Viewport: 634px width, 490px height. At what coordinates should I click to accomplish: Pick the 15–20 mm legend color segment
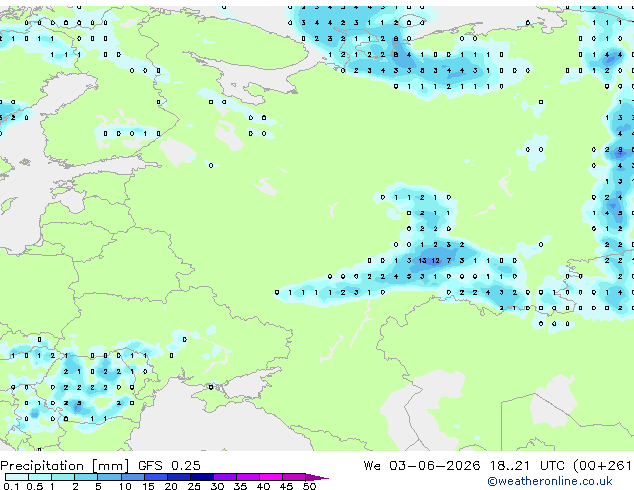coord(156,477)
